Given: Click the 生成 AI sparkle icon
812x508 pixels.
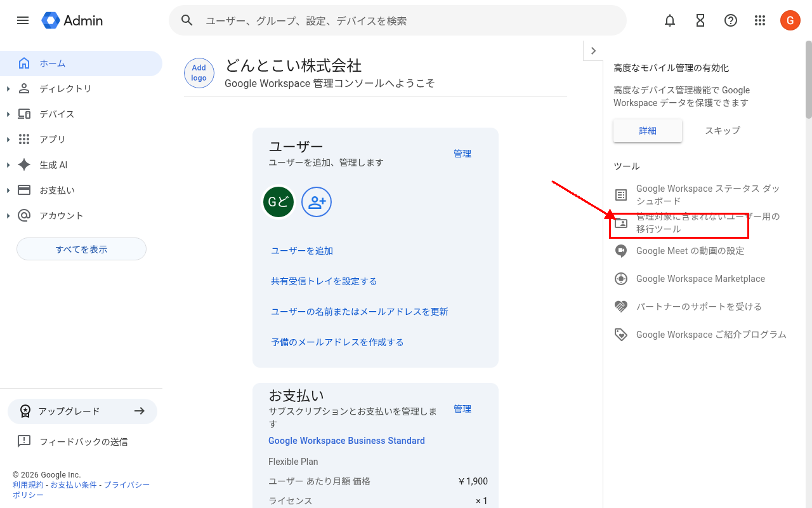Looking at the screenshot, I should [x=24, y=164].
